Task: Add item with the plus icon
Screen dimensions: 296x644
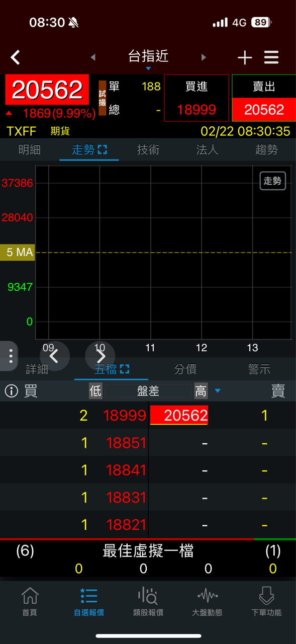Action: 245,58
